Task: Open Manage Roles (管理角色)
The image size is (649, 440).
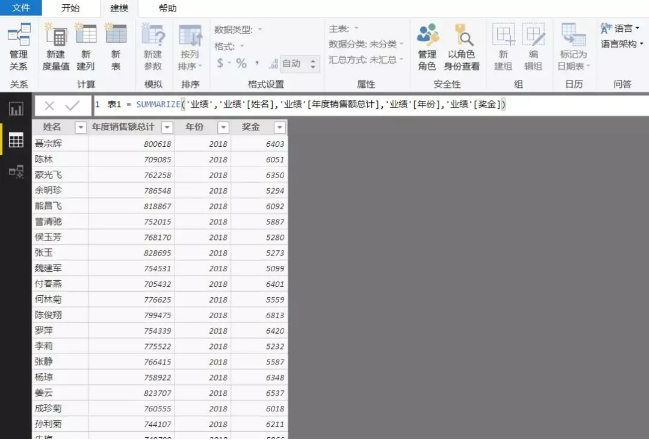Action: click(427, 47)
